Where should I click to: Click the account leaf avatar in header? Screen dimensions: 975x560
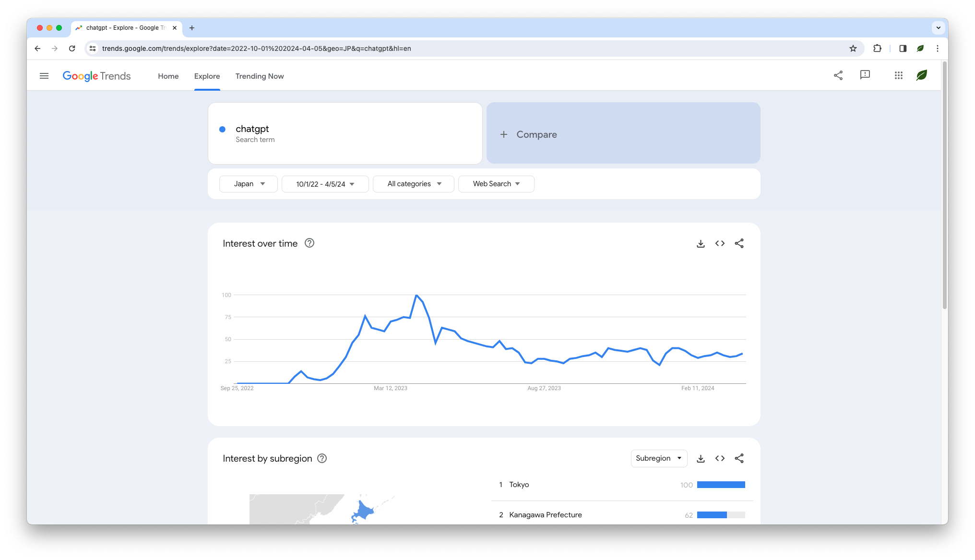pos(922,75)
